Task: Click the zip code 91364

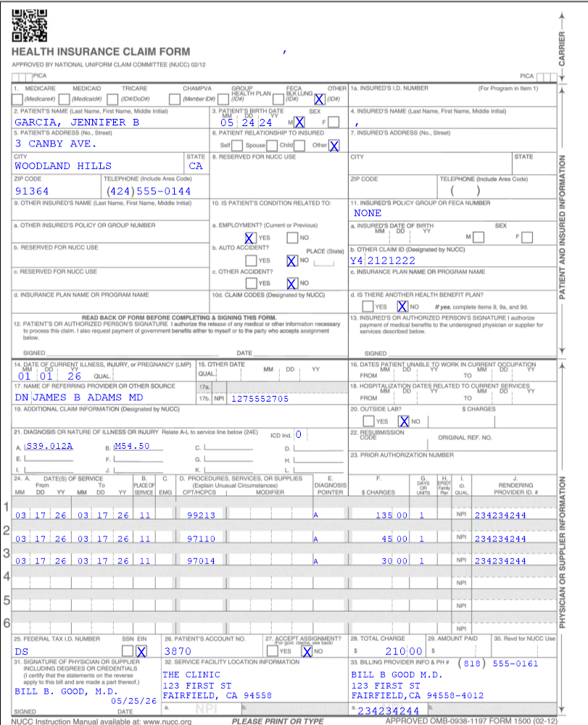Action: tap(32, 191)
